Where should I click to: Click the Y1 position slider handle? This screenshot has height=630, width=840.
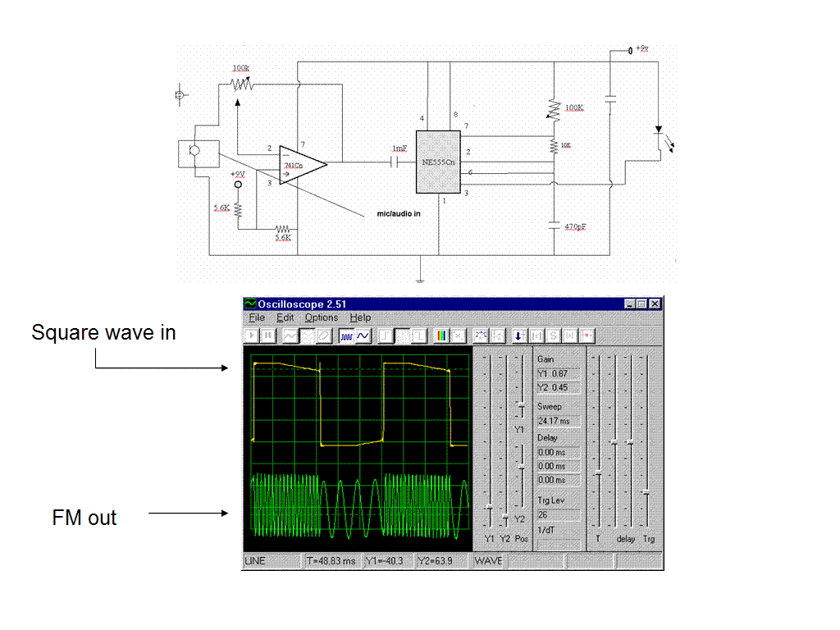521,405
